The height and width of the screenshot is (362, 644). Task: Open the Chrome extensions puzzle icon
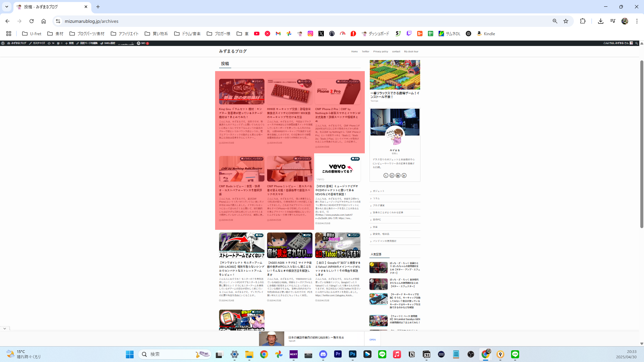pyautogui.click(x=583, y=21)
